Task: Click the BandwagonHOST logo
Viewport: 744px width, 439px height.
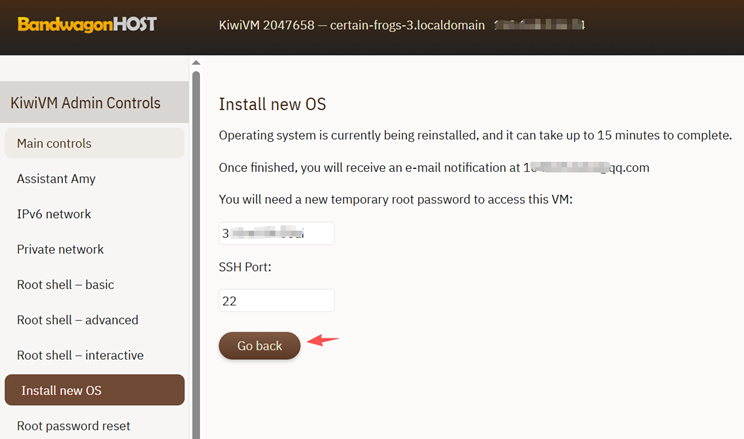Action: point(87,24)
